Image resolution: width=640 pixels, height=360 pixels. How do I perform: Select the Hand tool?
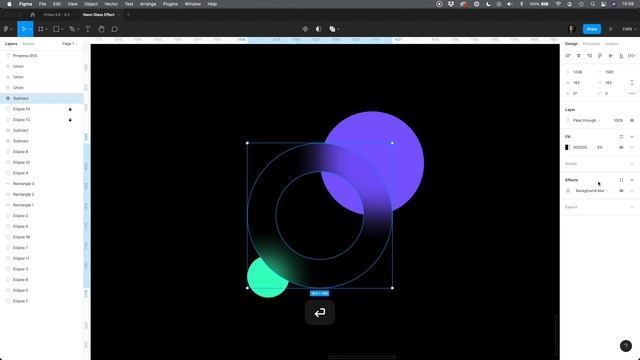click(101, 29)
